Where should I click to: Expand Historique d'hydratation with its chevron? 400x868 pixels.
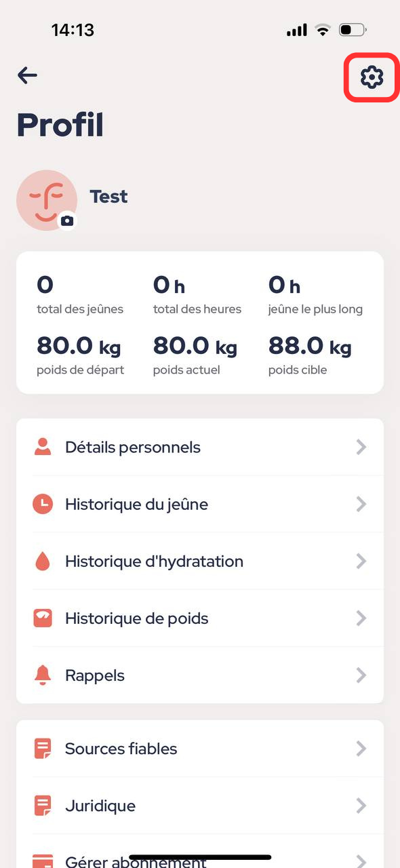361,561
